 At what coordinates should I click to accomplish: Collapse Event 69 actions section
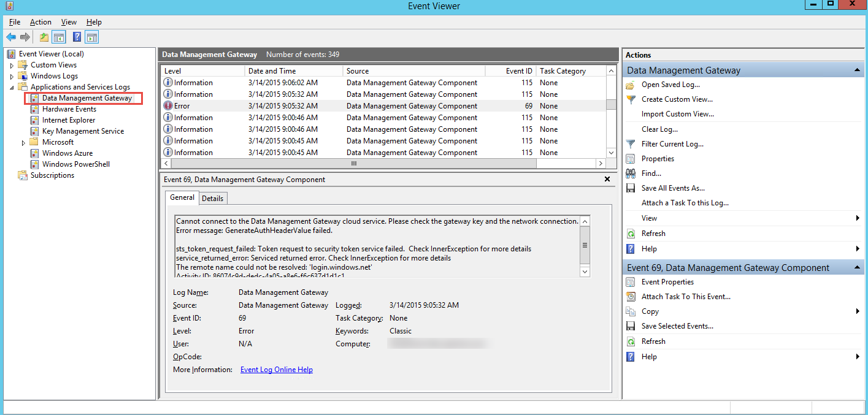857,268
